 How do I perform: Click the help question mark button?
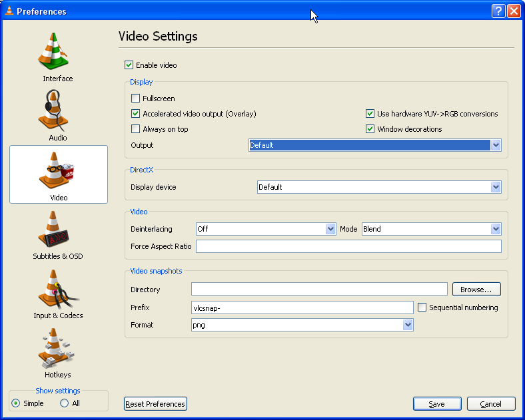[498, 11]
